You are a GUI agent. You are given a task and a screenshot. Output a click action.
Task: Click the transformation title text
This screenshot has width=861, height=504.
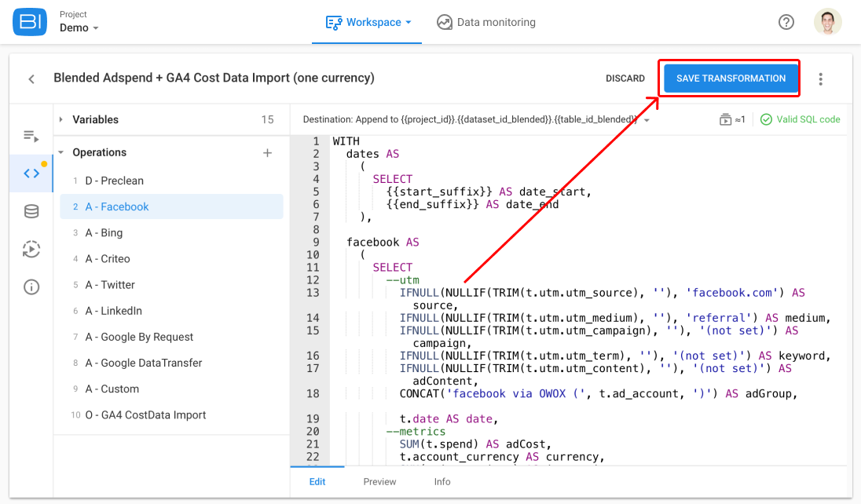tap(214, 78)
